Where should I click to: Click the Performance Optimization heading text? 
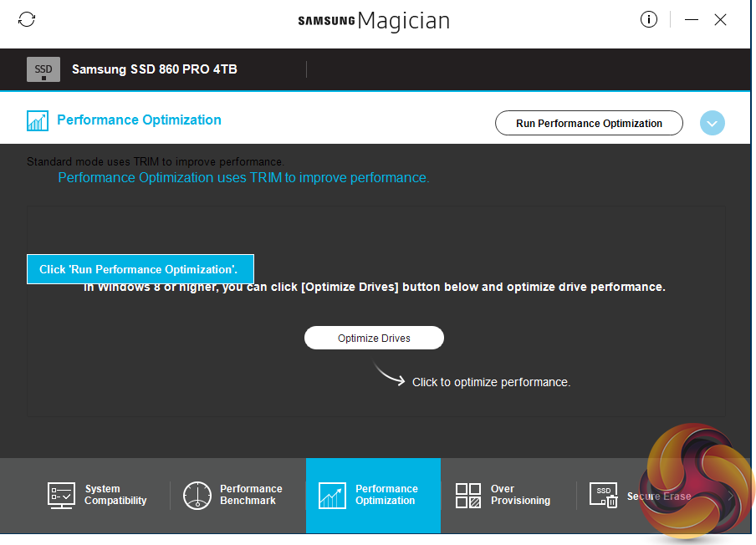(139, 120)
